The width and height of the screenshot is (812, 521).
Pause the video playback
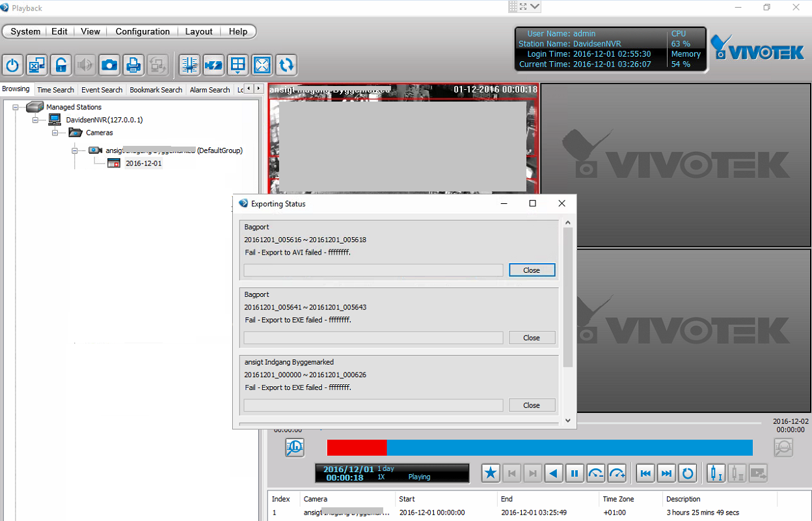pos(575,473)
